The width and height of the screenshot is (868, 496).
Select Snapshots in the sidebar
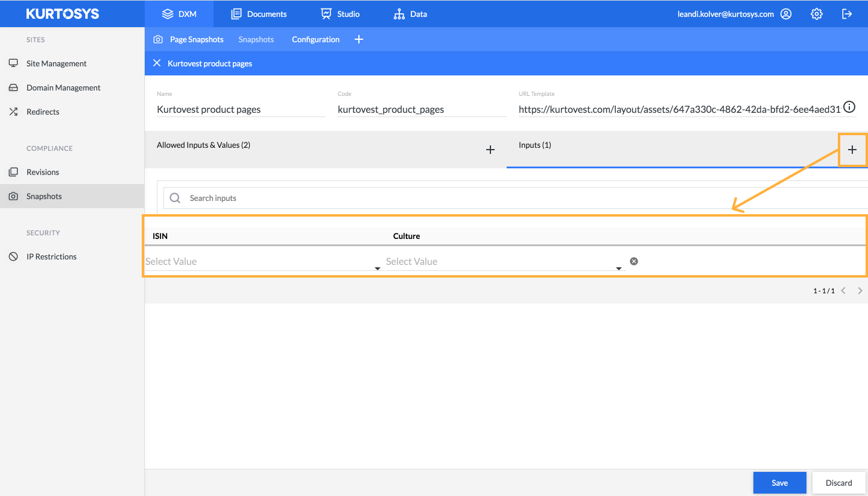[x=72, y=196]
